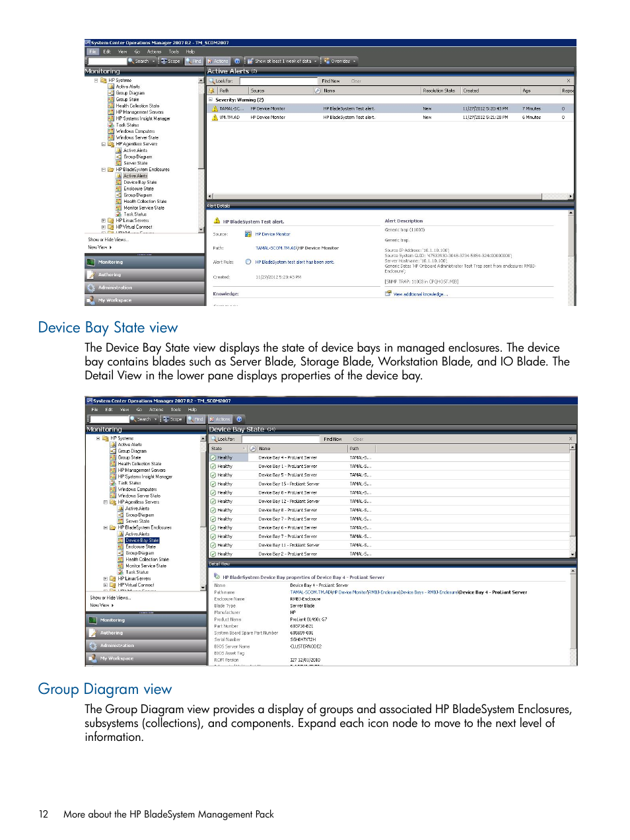Click the Look for magnifier icon in Device Bay State window
This screenshot has width=630, height=840.
coord(214,439)
